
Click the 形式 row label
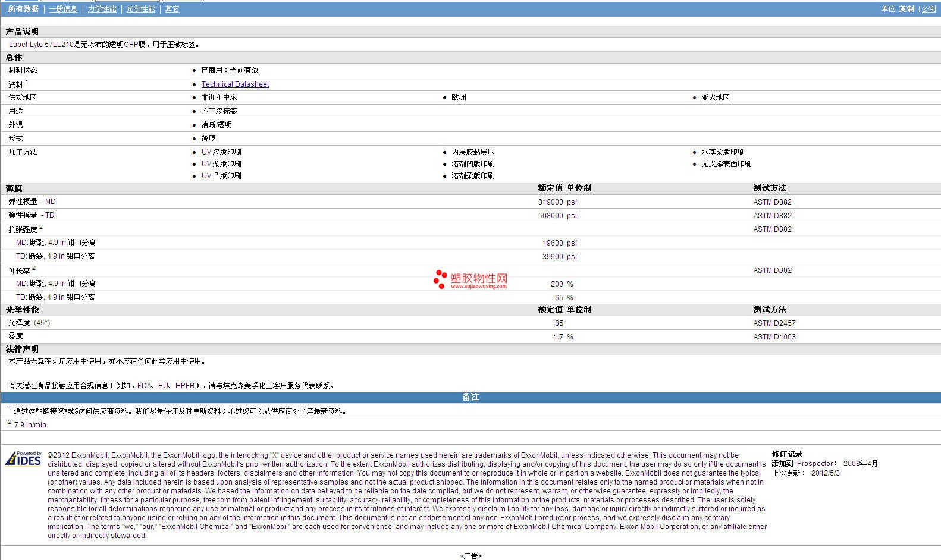click(x=15, y=139)
